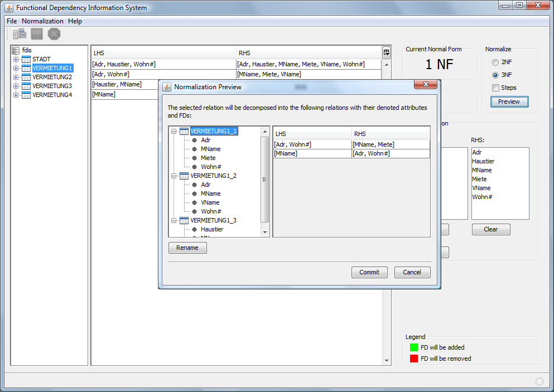
Task: Click the VERMIETUNG1_2 table icon in the preview
Action: pos(184,176)
